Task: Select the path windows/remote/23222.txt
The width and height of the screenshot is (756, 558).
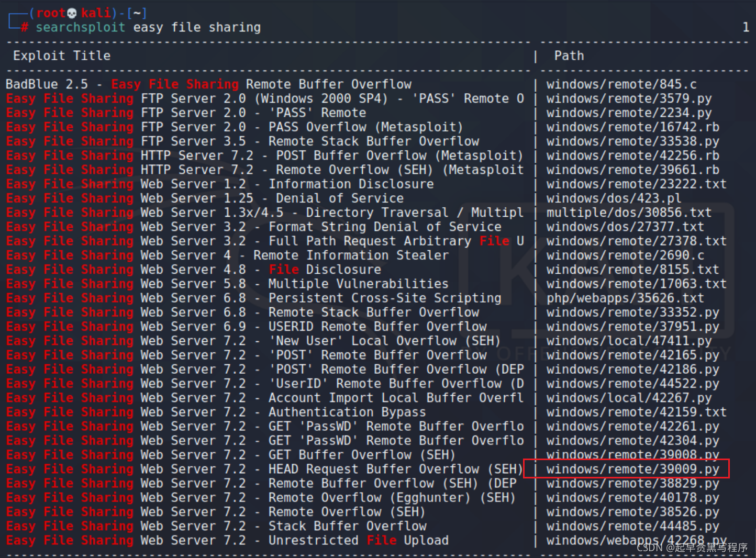Action: [636, 184]
